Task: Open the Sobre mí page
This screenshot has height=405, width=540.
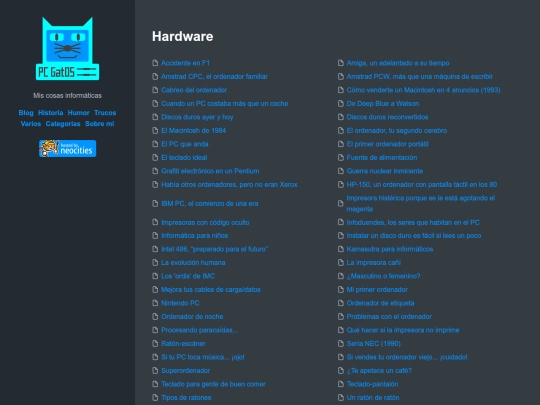Action: [x=100, y=124]
